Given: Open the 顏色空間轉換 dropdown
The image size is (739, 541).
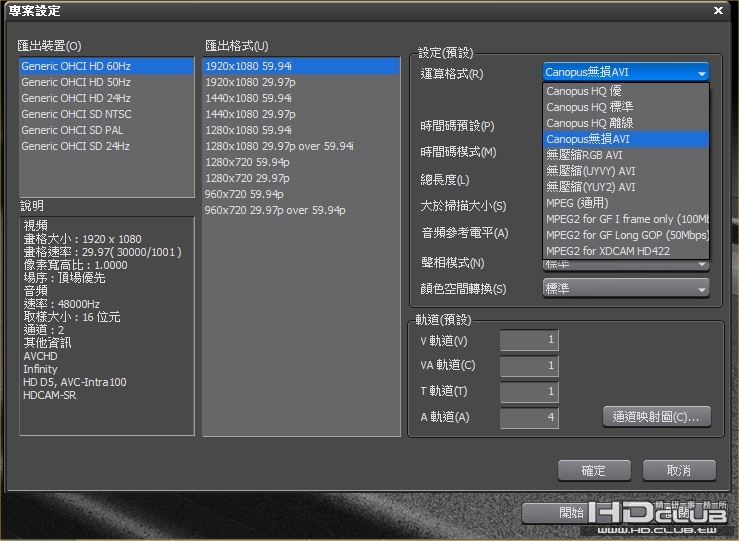Looking at the screenshot, I should (x=626, y=288).
